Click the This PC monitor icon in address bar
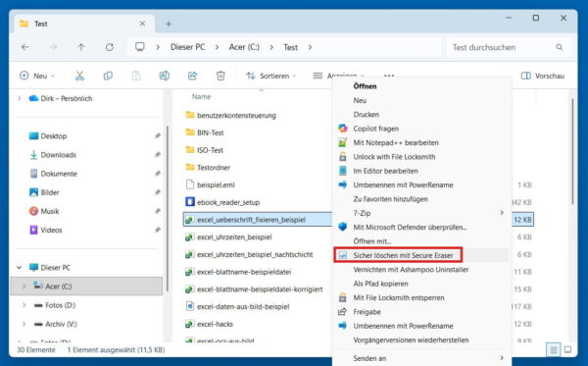Viewport: 588px width, 366px height. click(x=140, y=47)
